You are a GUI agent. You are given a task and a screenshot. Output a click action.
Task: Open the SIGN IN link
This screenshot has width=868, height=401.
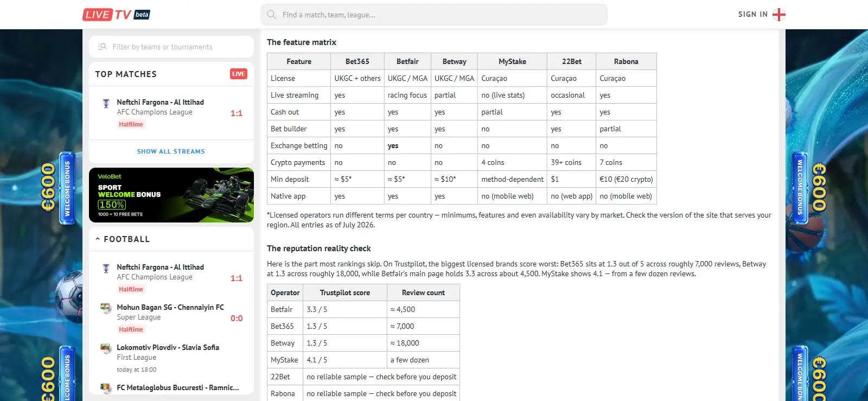tap(752, 15)
